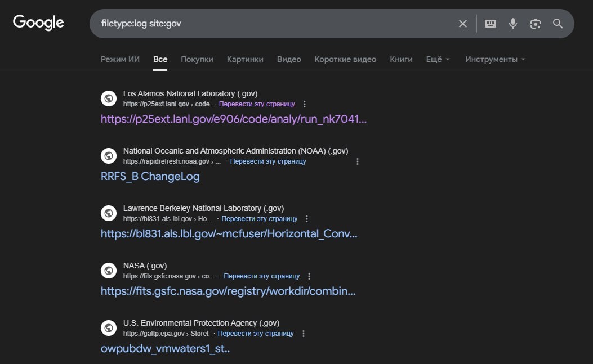The image size is (593, 364).
Task: Click Перевести эту страницу for NOAA result
Action: (268, 161)
